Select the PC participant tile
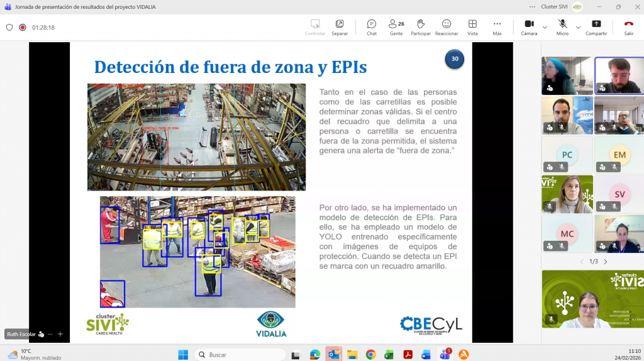 [x=567, y=155]
